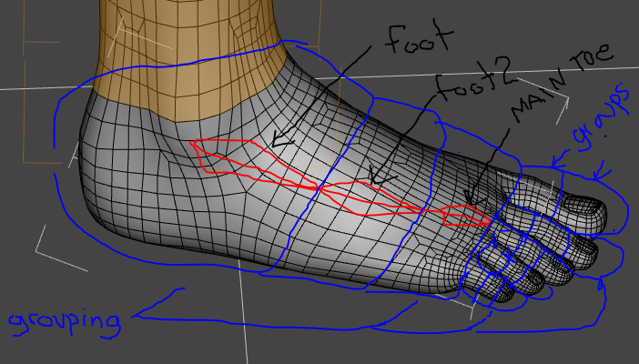Click the joint between foot and foot2 bones
Image resolution: width=639 pixels, height=364 pixels.
pos(319,186)
